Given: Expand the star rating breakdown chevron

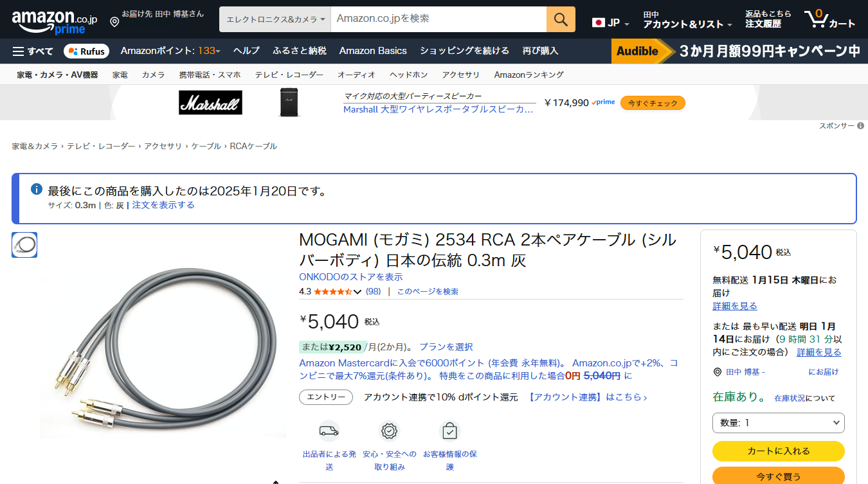Looking at the screenshot, I should pyautogui.click(x=357, y=292).
